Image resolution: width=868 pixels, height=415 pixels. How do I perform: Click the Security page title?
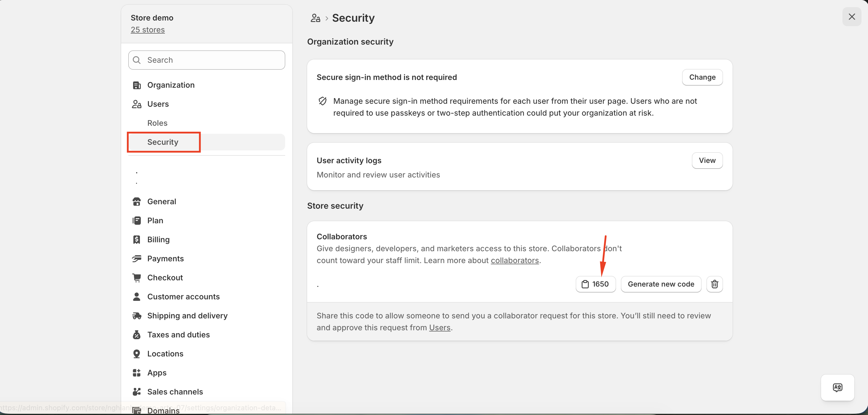pyautogui.click(x=353, y=18)
